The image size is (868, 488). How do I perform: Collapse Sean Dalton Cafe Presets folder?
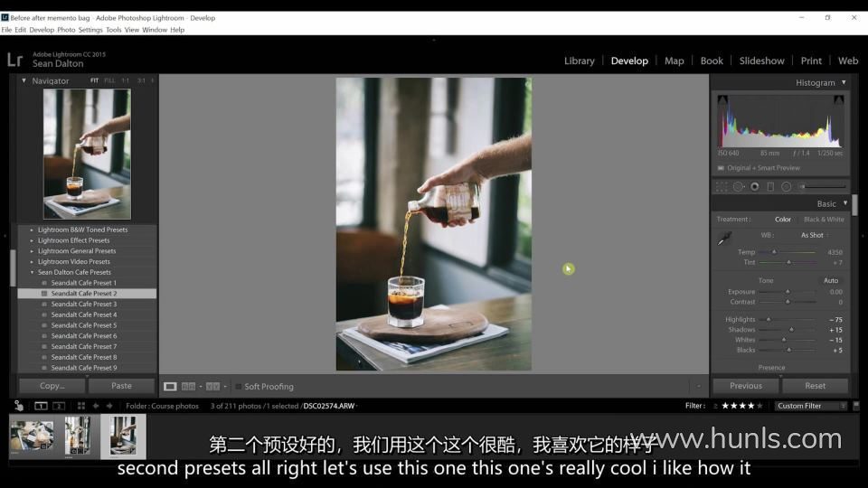point(32,272)
